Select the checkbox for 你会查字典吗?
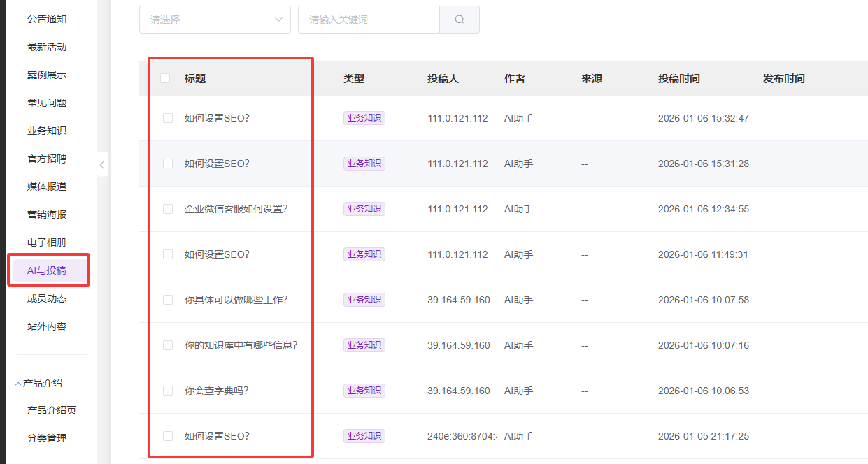868x464 pixels. 168,391
